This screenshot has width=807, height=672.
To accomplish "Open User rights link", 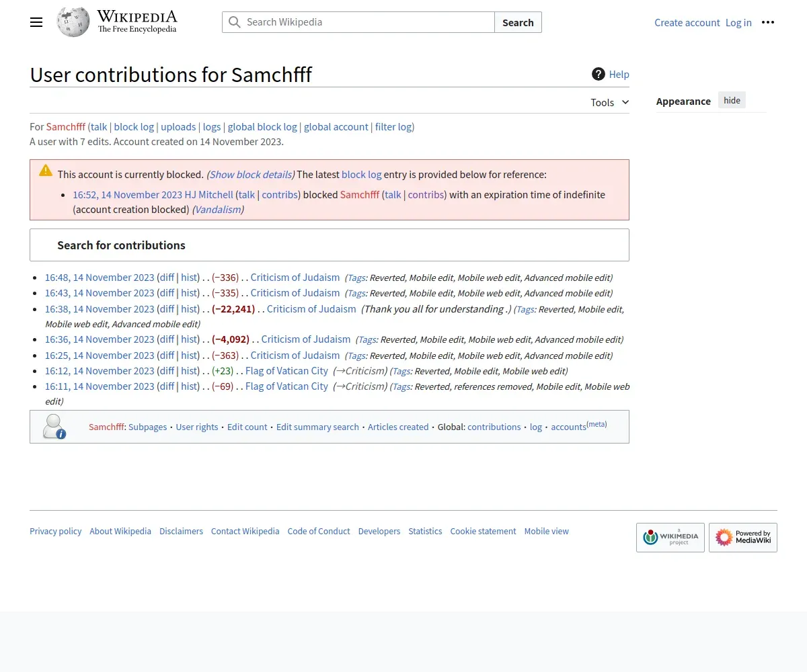I will (197, 427).
